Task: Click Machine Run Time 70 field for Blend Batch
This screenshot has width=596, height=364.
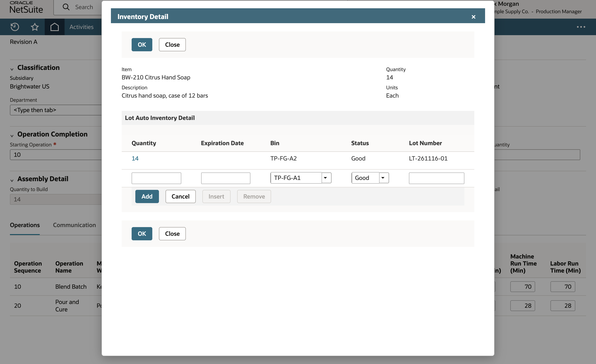Action: coord(523,287)
